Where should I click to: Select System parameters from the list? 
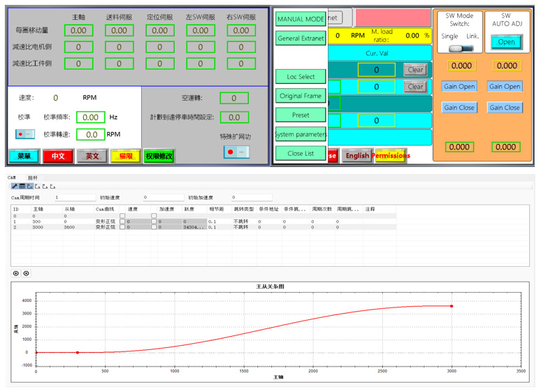pyautogui.click(x=301, y=134)
